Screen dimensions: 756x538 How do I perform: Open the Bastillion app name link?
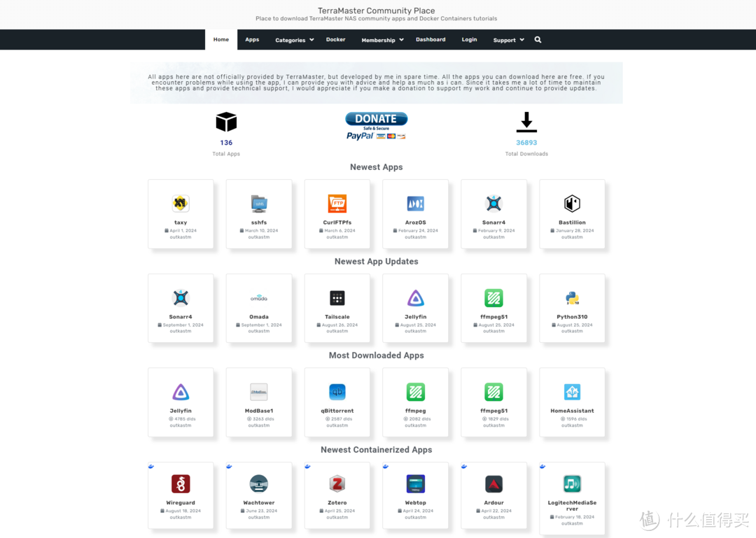pos(572,222)
